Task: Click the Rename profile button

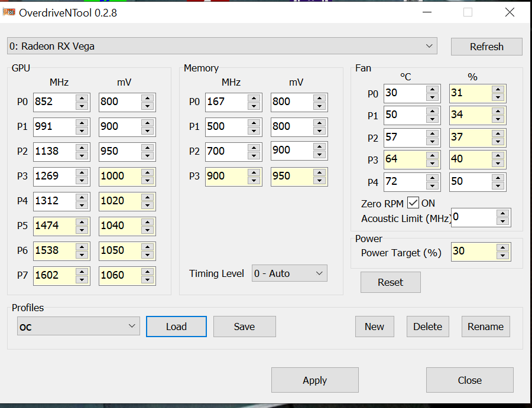Action: click(485, 327)
